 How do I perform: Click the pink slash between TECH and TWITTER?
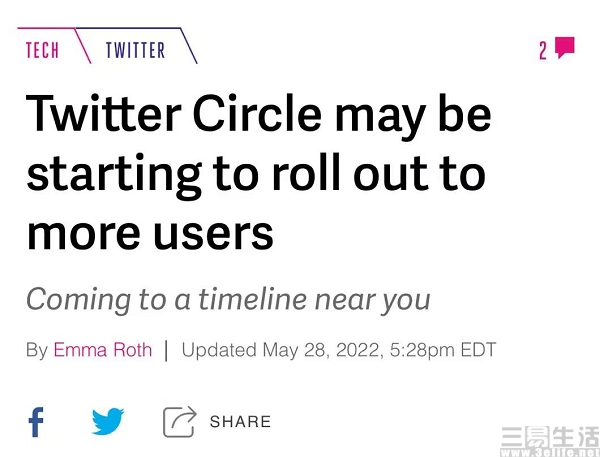coord(83,46)
